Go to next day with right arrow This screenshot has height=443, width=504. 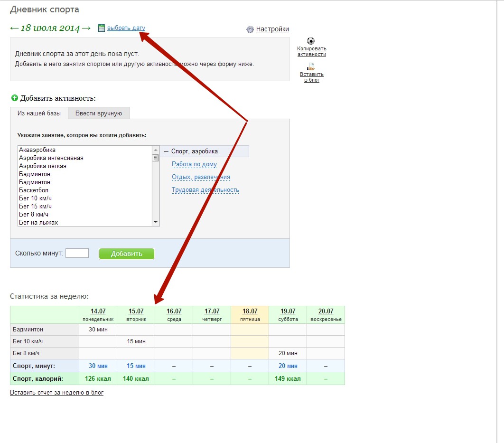[x=86, y=28]
